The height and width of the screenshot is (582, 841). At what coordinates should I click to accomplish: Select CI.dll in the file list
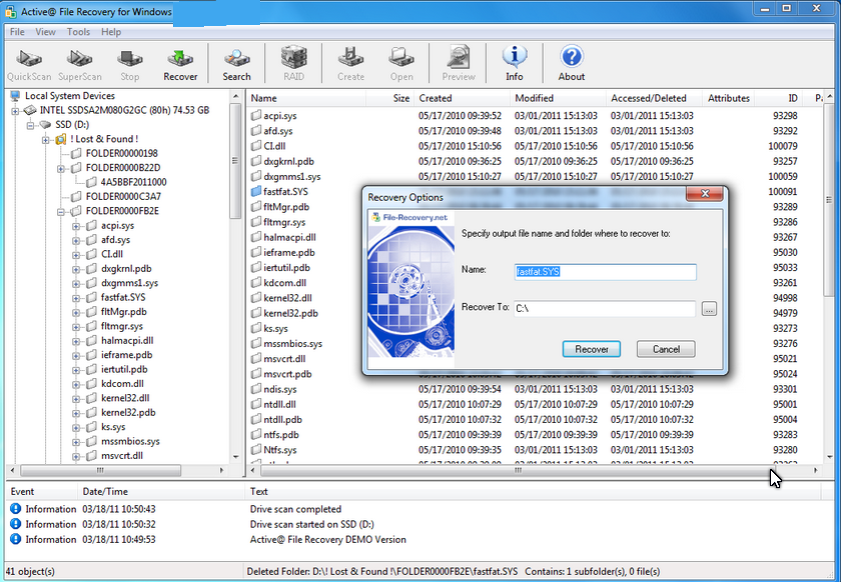pyautogui.click(x=274, y=146)
